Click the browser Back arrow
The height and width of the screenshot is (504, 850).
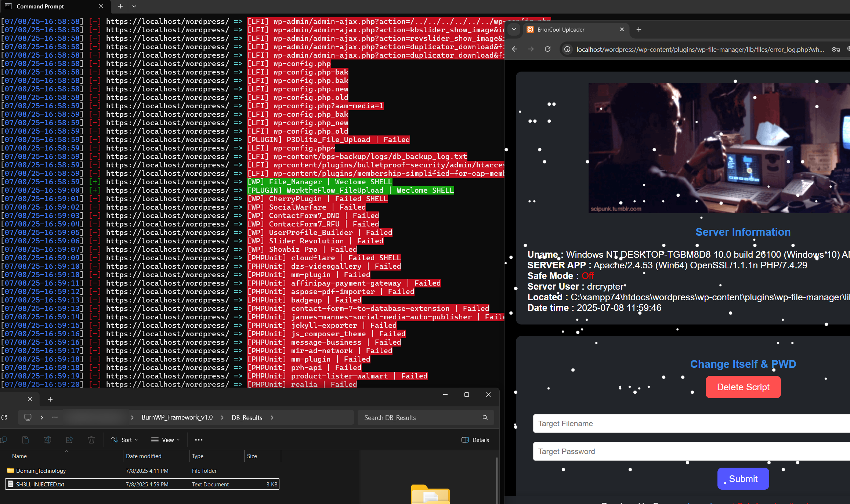[514, 49]
